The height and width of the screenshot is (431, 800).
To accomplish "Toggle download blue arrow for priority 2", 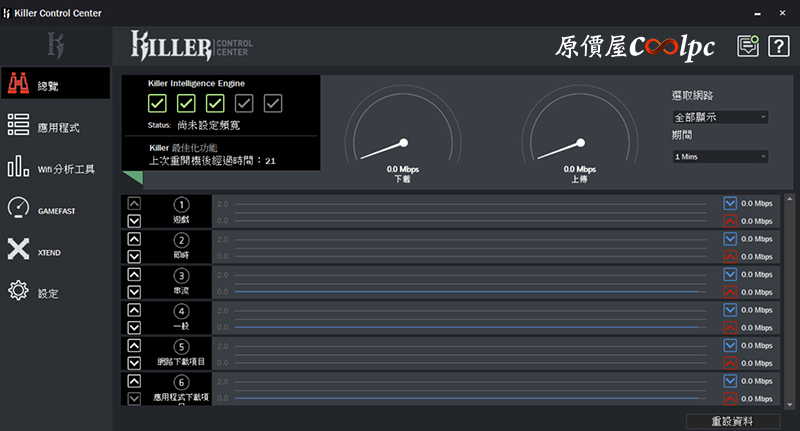I will [x=730, y=239].
